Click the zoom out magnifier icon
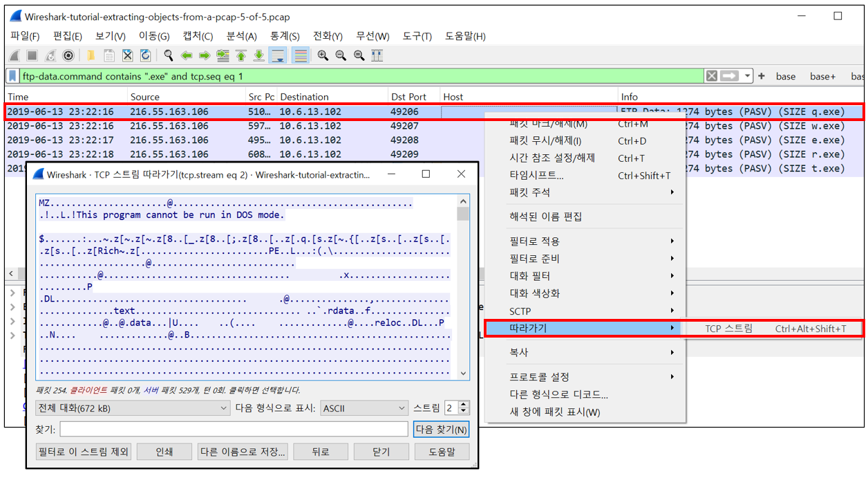 point(341,55)
